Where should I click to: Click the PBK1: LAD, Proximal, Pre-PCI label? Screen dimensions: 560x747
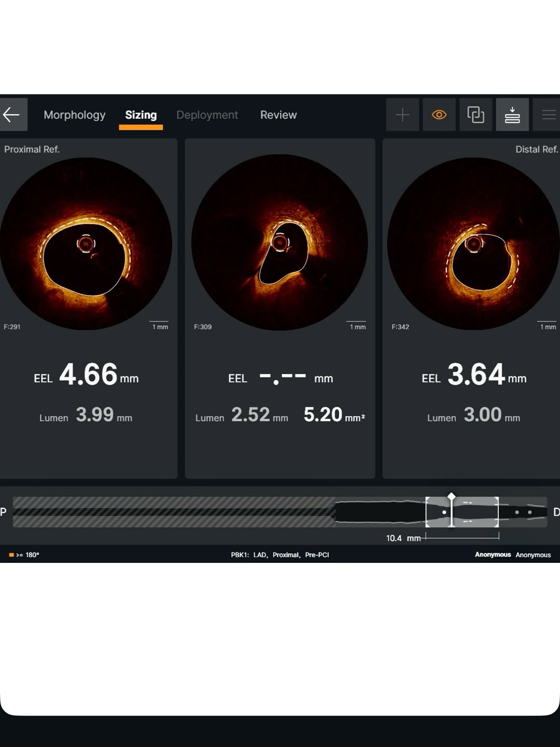pos(280,555)
